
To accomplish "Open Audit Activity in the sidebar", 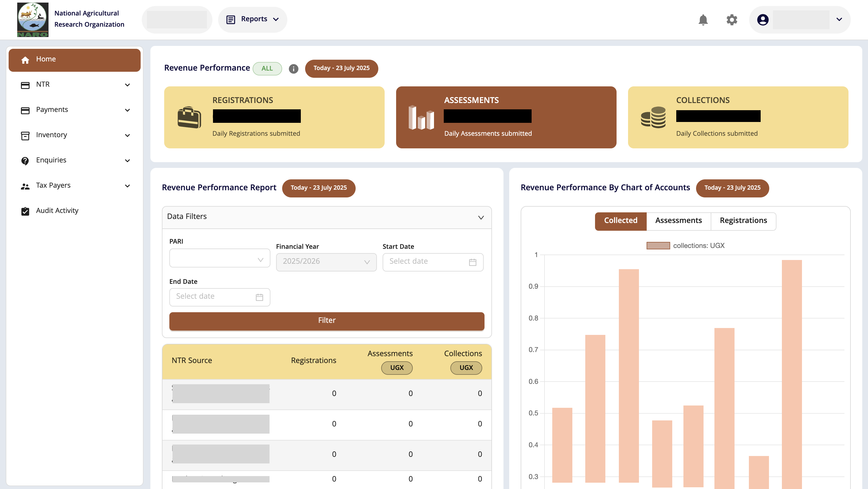I will coord(57,211).
